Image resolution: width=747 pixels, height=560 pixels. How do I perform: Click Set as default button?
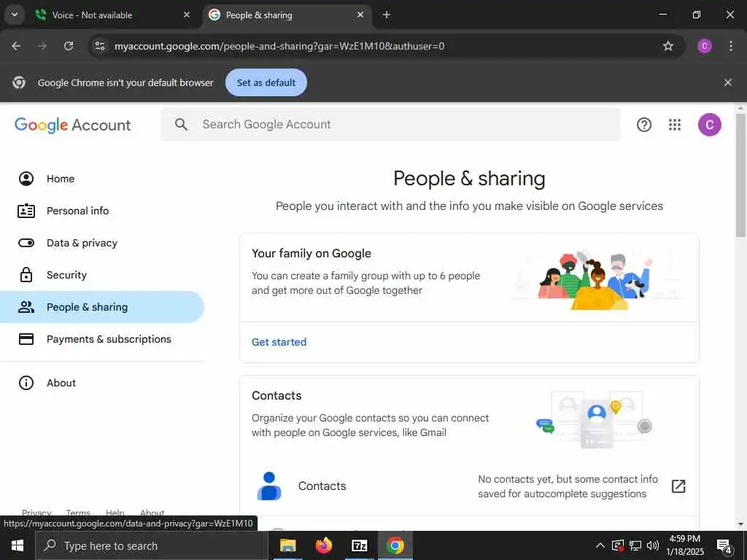[266, 82]
